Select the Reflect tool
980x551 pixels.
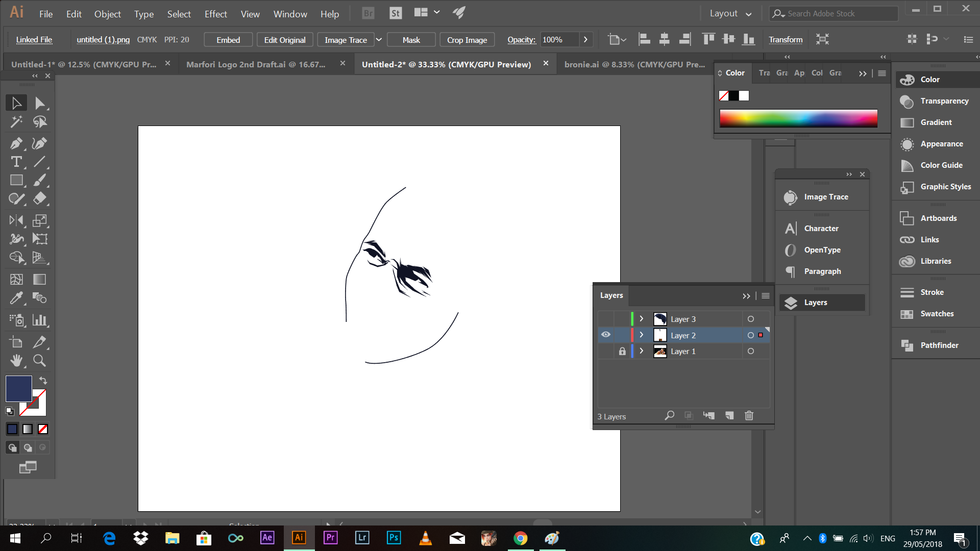[16, 220]
